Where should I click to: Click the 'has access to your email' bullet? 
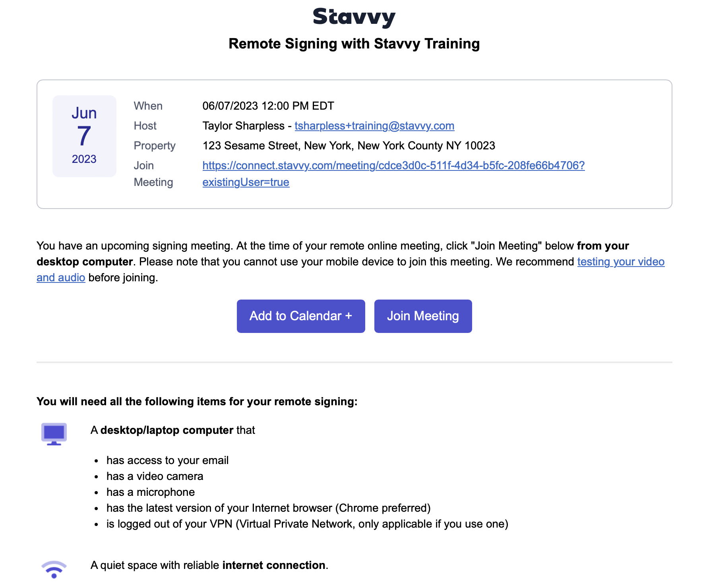(x=167, y=460)
